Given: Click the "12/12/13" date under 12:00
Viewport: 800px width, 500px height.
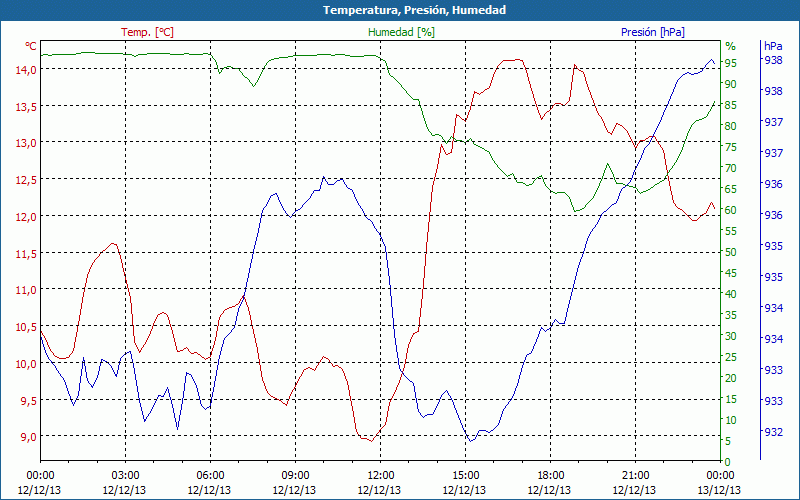Looking at the screenshot, I should pos(379,490).
